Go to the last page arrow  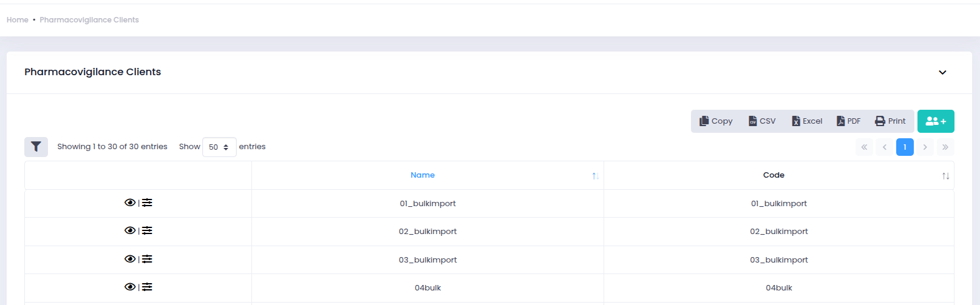pos(945,147)
